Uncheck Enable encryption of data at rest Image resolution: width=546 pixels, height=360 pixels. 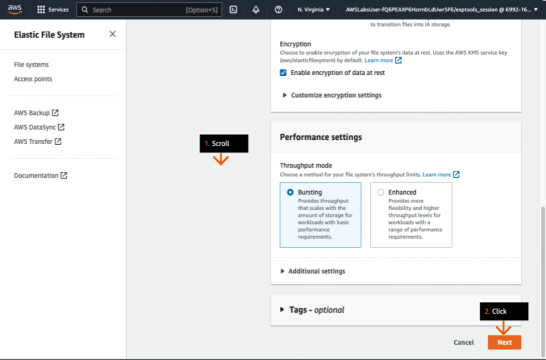283,72
